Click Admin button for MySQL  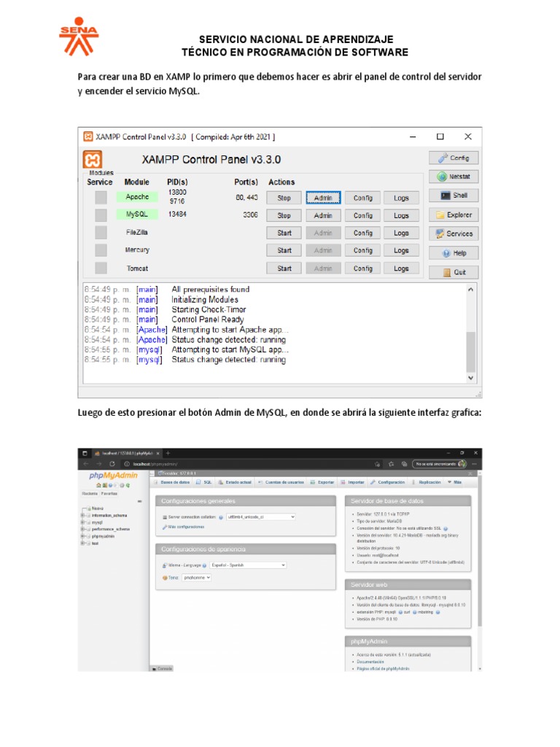pos(323,215)
